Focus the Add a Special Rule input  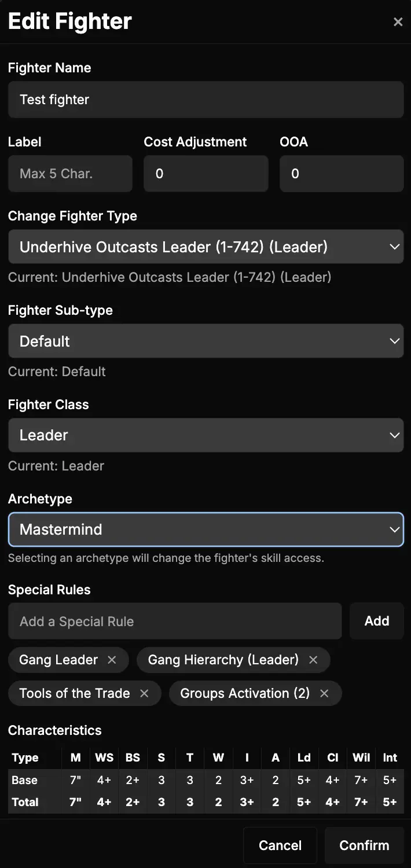(175, 621)
